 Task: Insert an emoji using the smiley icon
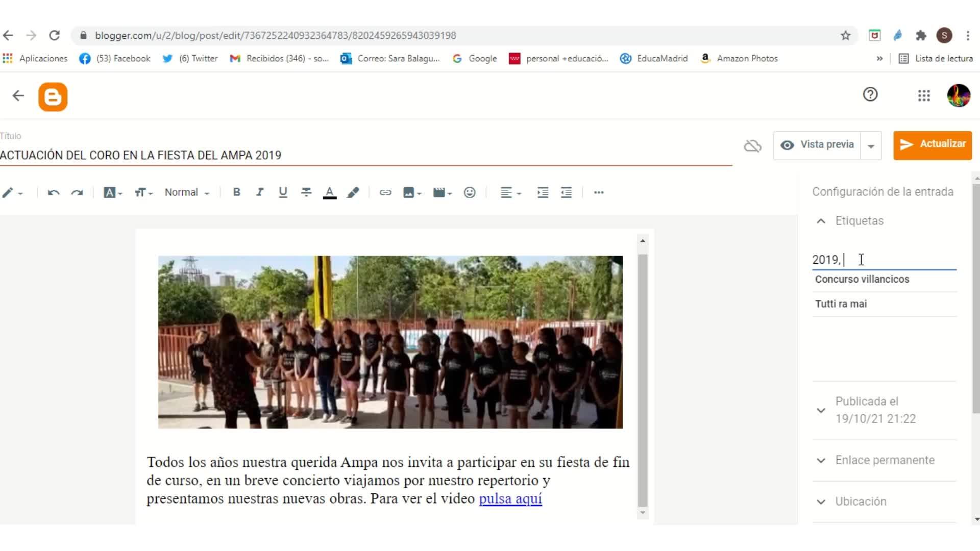point(470,192)
